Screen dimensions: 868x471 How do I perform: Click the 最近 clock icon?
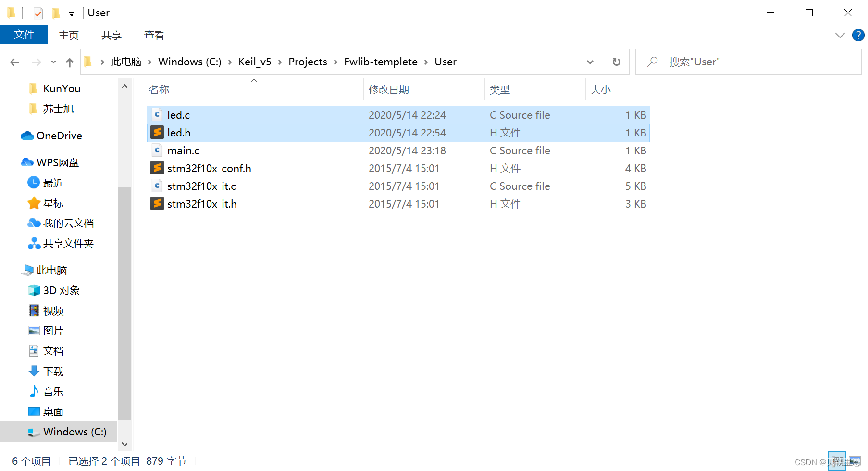[x=34, y=183]
